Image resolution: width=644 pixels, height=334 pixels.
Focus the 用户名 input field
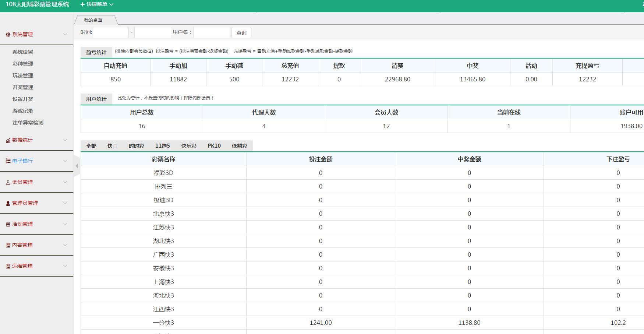pos(211,33)
